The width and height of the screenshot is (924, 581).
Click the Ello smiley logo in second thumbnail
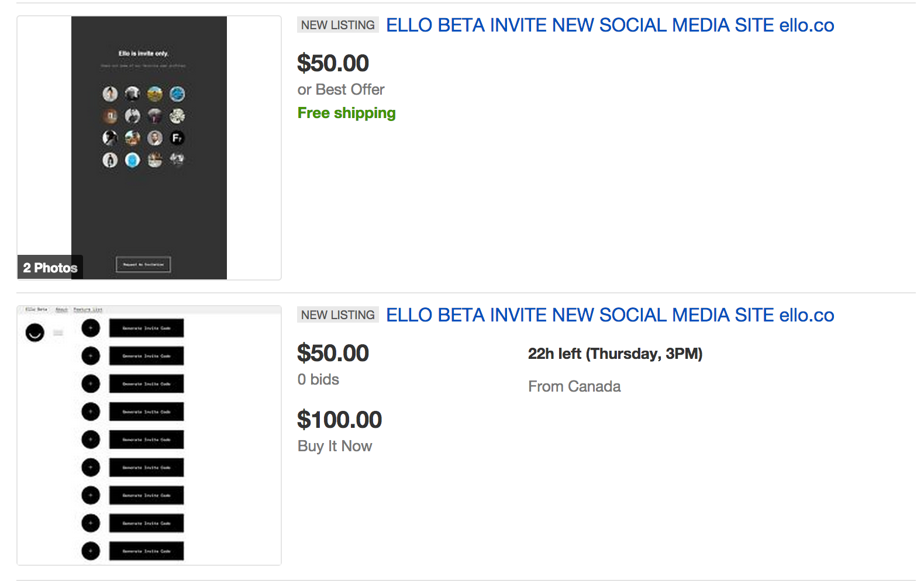click(x=35, y=333)
